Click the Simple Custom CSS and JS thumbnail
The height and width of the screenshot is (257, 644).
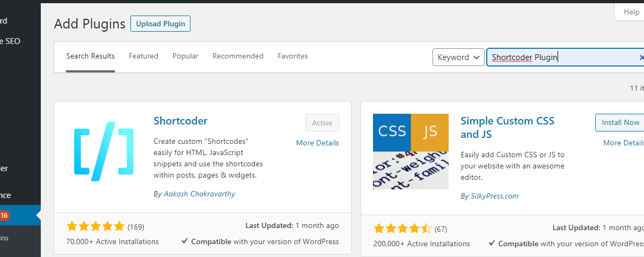point(411,151)
